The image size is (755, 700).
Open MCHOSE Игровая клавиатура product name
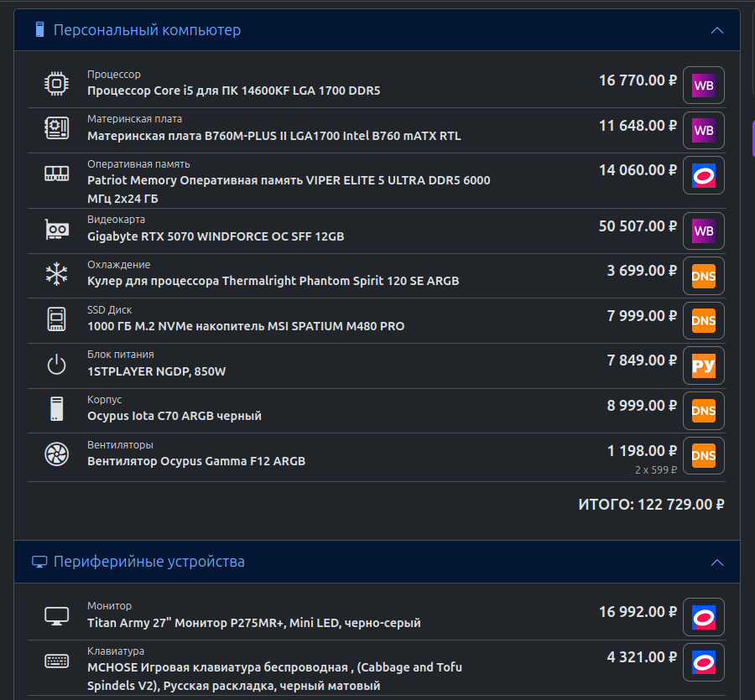click(x=274, y=677)
